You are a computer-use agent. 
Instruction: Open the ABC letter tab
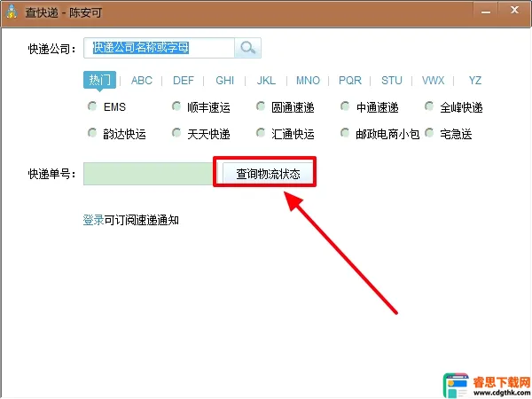(142, 81)
